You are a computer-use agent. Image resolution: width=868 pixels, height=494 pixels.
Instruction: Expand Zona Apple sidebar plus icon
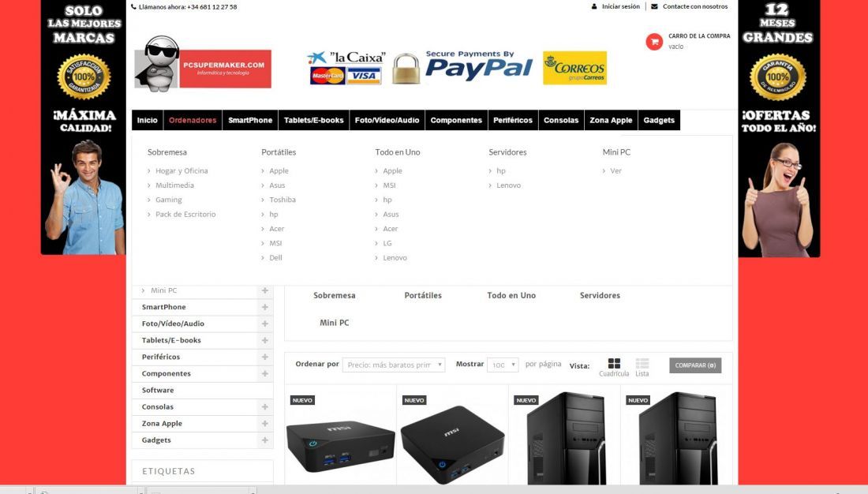click(x=264, y=423)
